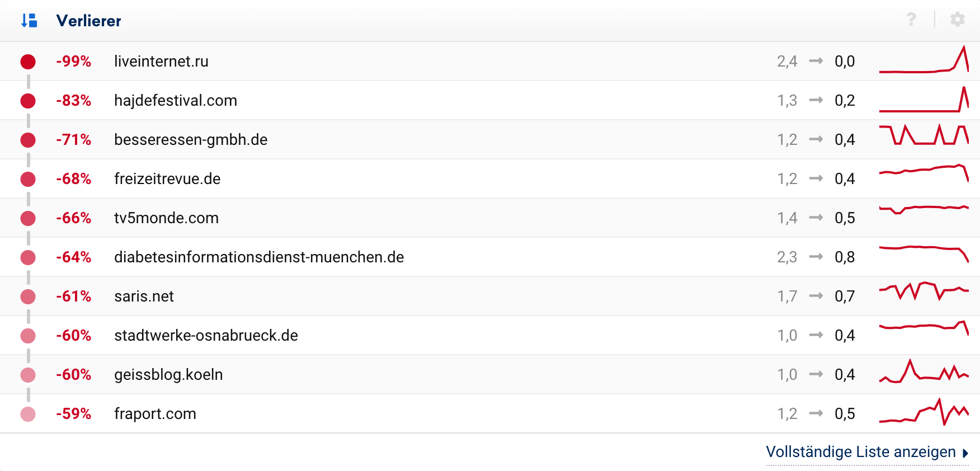980x471 pixels.
Task: Open the liveinternet.ru domain link
Action: click(x=161, y=61)
